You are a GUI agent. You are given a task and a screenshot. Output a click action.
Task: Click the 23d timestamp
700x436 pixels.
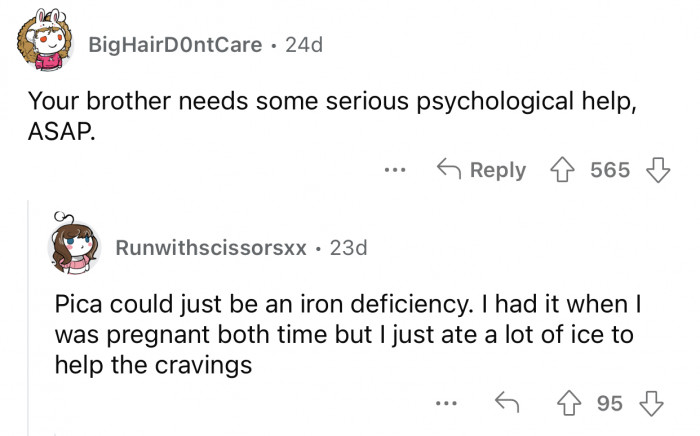(x=348, y=248)
